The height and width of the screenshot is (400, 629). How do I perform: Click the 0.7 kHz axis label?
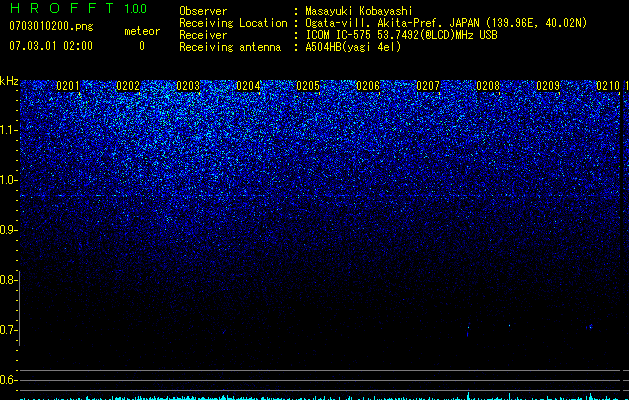(8, 330)
